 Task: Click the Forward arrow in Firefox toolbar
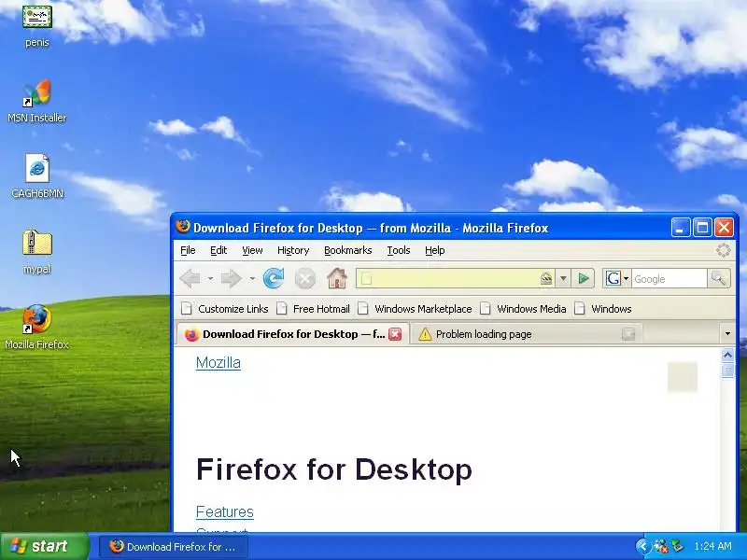coord(232,278)
